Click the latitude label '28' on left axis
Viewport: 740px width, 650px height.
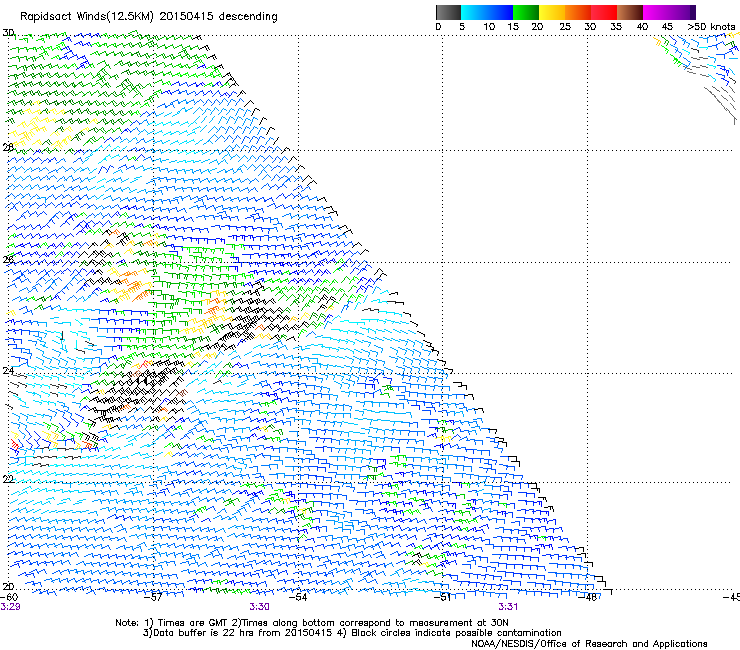pos(8,147)
